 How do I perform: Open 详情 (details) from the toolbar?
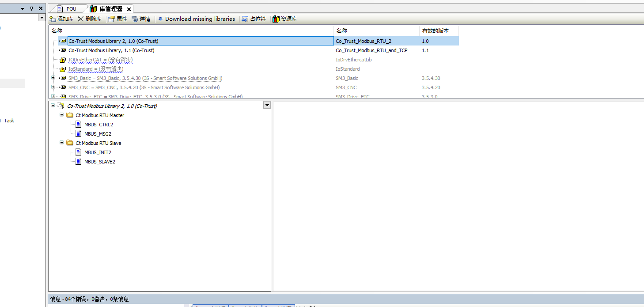coord(141,19)
